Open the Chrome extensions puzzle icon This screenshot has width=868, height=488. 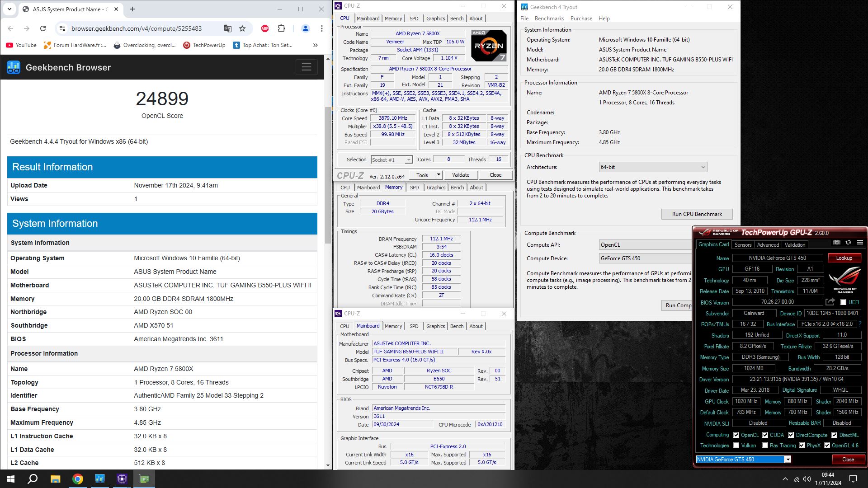pos(281,28)
